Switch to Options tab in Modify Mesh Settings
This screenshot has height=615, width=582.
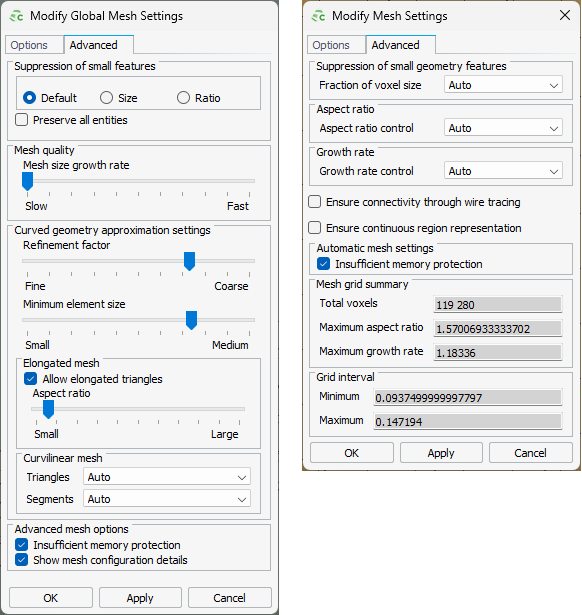[336, 45]
